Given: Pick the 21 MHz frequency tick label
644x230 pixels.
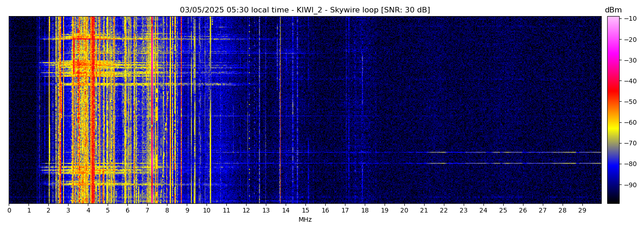Looking at the screenshot, I should point(424,210).
